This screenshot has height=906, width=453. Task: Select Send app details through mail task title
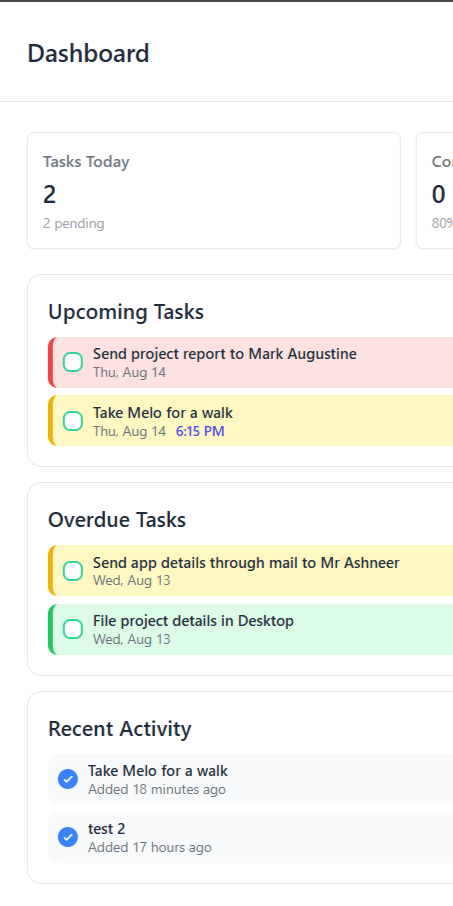[x=246, y=563]
